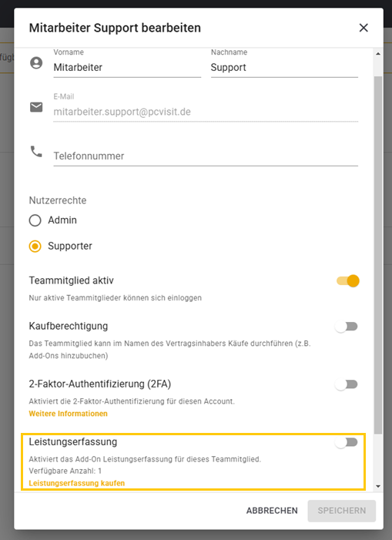Enable the Kaufberechtigung toggle
The height and width of the screenshot is (540, 392).
[347, 327]
